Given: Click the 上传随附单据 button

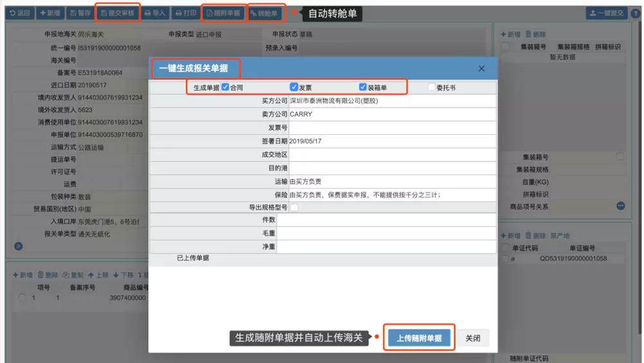Looking at the screenshot, I should coord(419,338).
